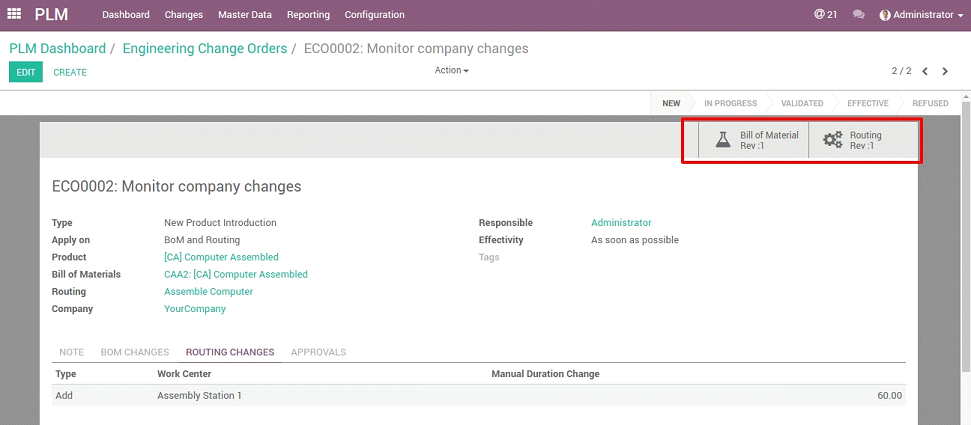Switch to the Approvals tab
The width and height of the screenshot is (971, 425).
(x=318, y=352)
